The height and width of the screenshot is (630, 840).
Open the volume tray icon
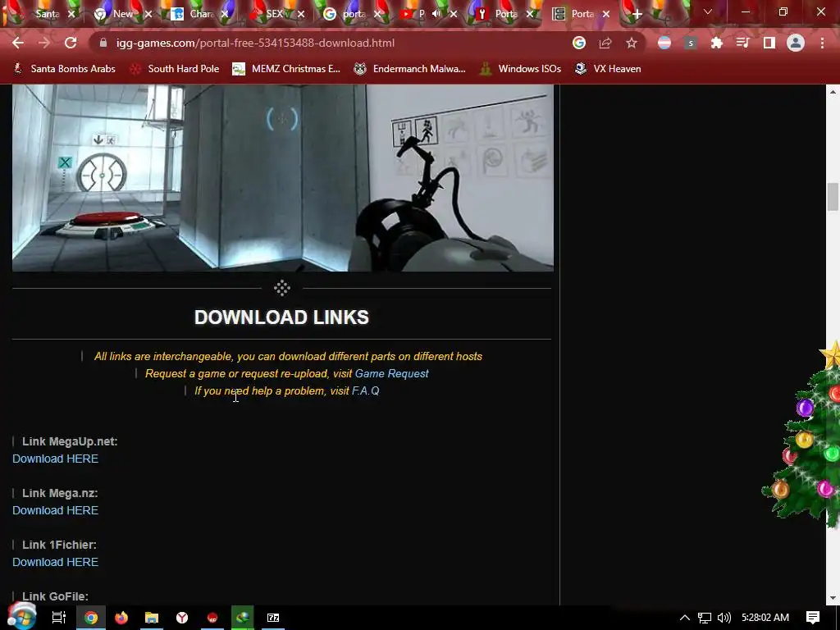click(x=724, y=618)
